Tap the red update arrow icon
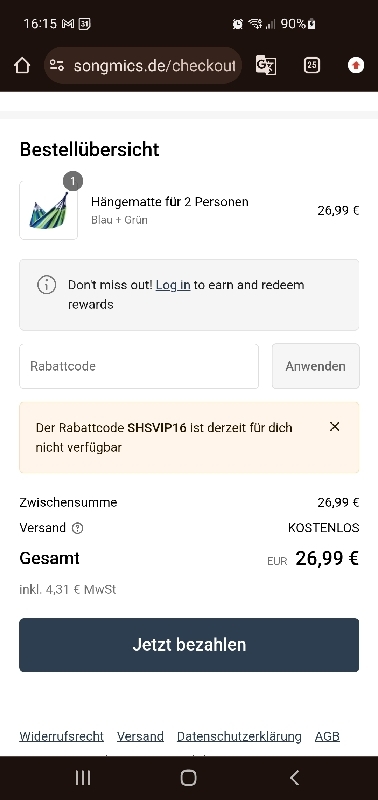Viewport: 378px width, 800px height. [x=356, y=65]
